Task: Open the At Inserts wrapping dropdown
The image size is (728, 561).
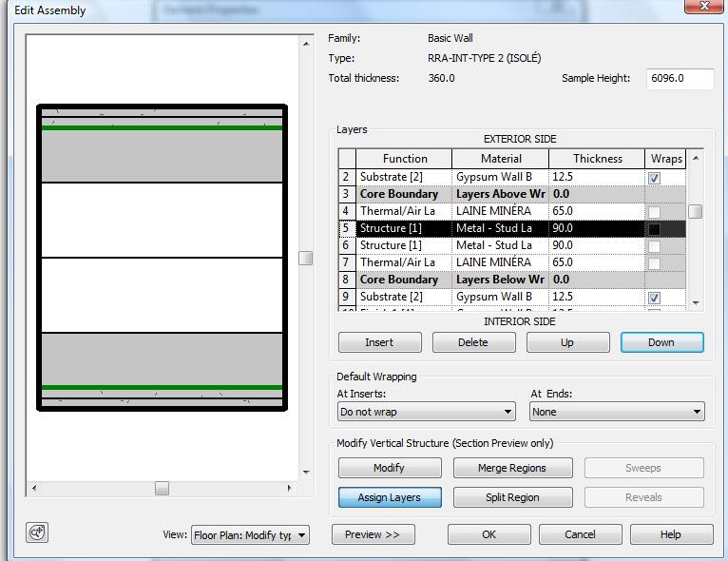Action: pos(426,412)
